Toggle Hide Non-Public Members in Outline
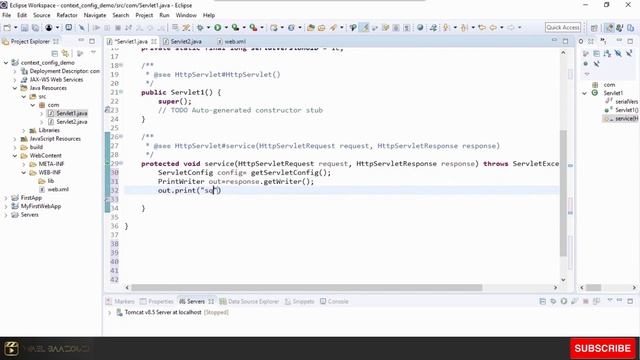This screenshot has width=640, height=360. coord(586,64)
